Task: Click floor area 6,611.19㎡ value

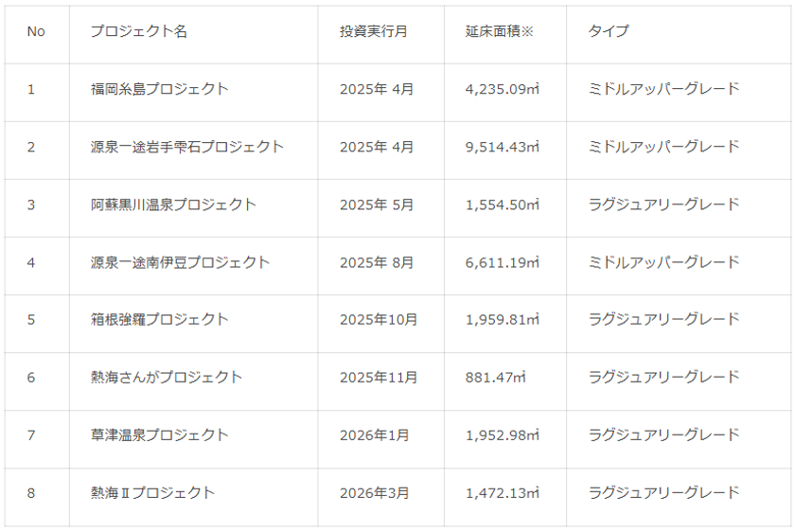Action: coord(503,262)
